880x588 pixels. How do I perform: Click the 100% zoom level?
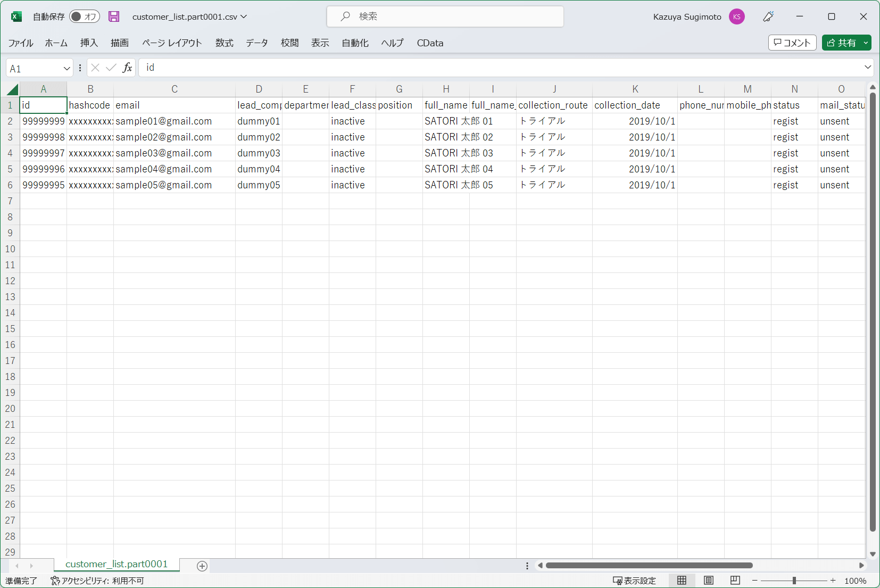pos(855,581)
